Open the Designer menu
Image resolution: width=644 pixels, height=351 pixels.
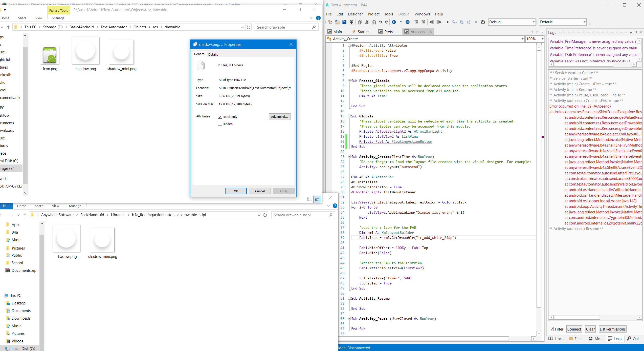click(355, 14)
